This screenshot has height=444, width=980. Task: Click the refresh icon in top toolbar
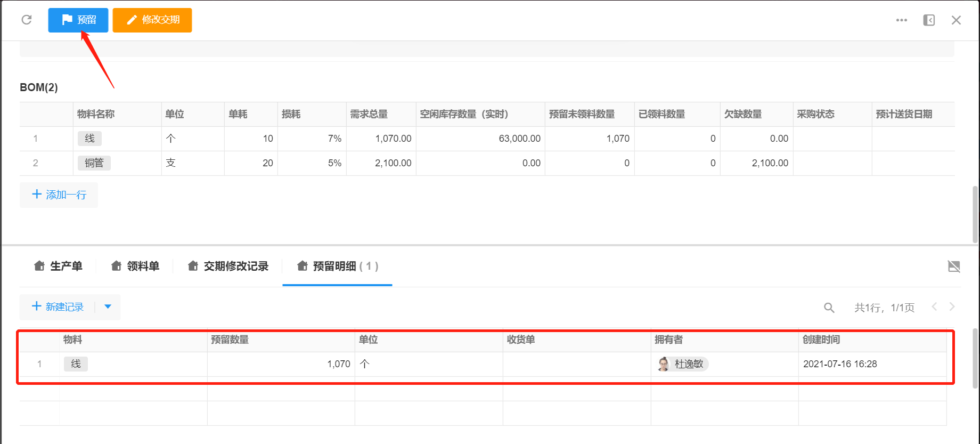(x=27, y=20)
